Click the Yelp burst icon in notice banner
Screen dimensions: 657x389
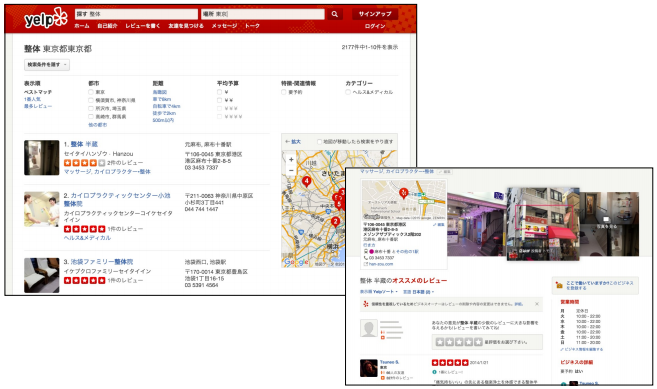[x=366, y=304]
